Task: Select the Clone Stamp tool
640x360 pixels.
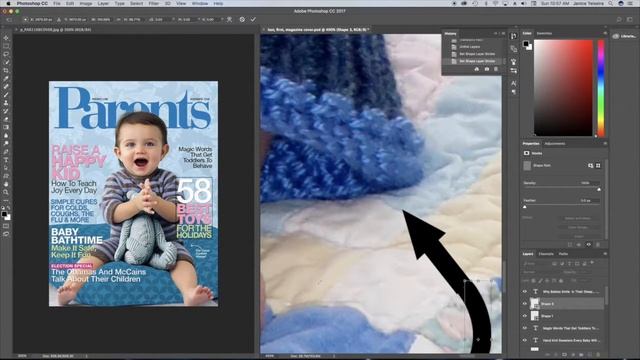Action: [6, 103]
